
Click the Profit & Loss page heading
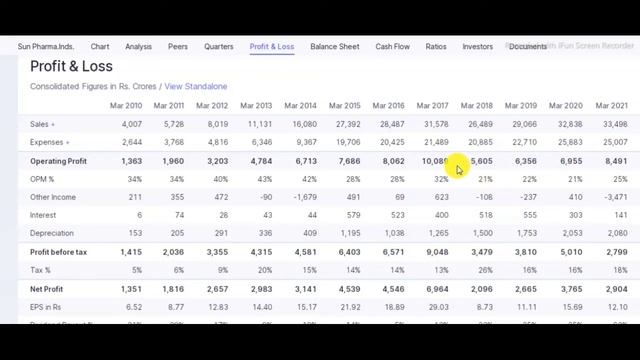click(71, 66)
